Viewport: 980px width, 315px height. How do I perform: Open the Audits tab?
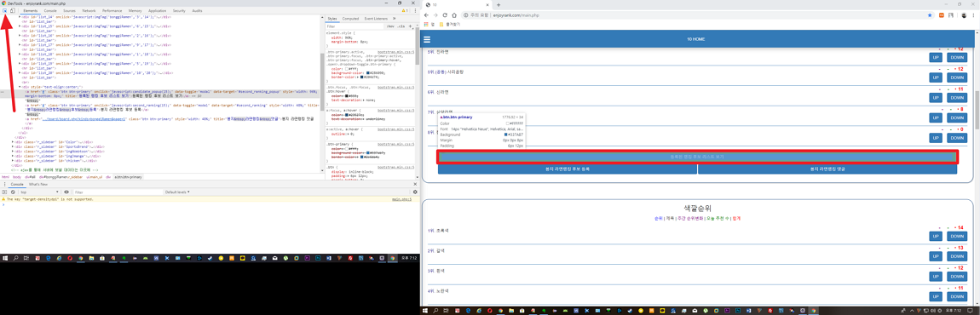click(198, 10)
